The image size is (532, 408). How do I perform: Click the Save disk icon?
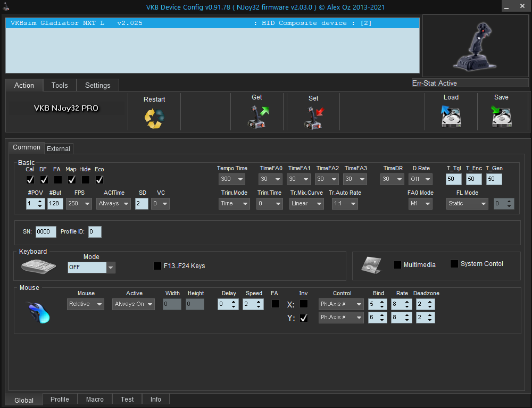click(501, 116)
